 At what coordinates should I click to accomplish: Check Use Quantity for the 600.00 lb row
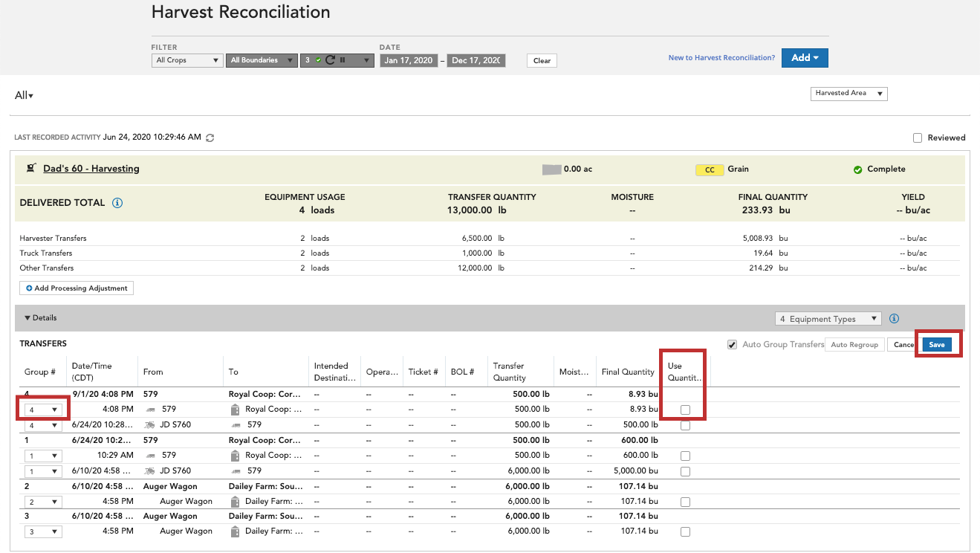tap(685, 456)
